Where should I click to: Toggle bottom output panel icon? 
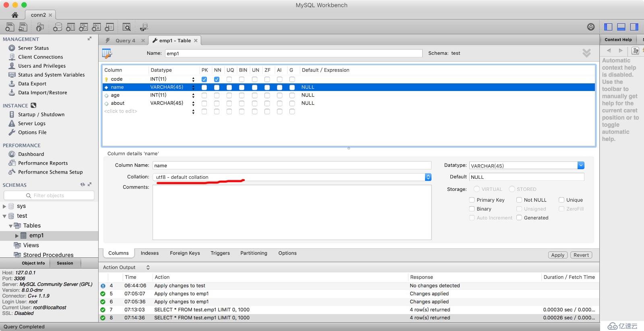621,27
